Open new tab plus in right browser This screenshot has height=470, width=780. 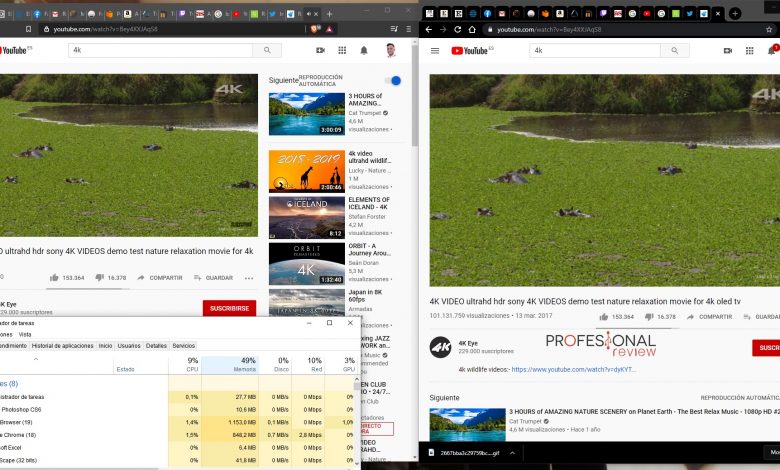[735, 14]
